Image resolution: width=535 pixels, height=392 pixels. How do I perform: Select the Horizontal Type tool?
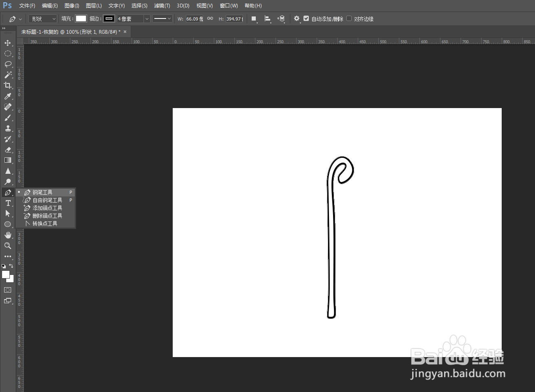7,203
